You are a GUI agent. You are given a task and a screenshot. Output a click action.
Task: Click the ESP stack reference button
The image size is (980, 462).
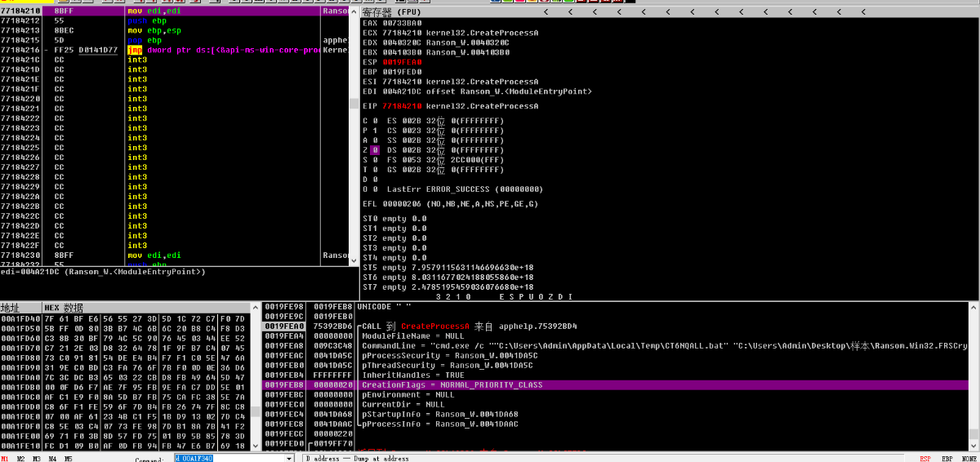click(x=925, y=459)
